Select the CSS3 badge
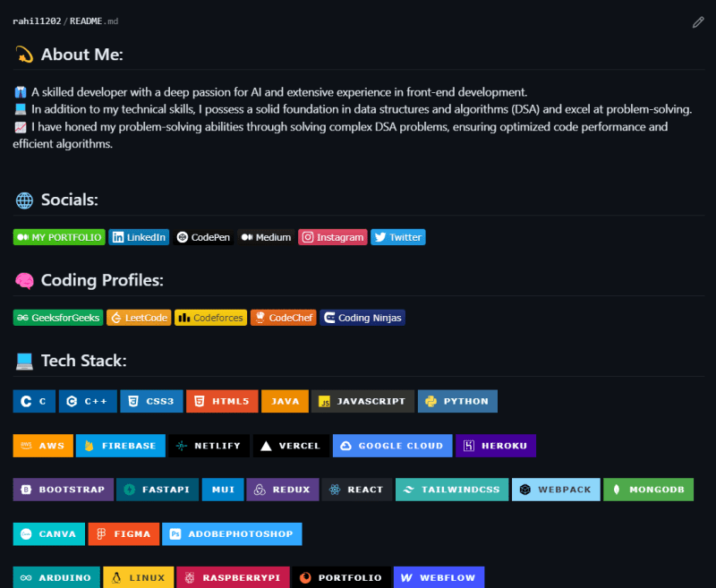The width and height of the screenshot is (716, 588). 151,401
